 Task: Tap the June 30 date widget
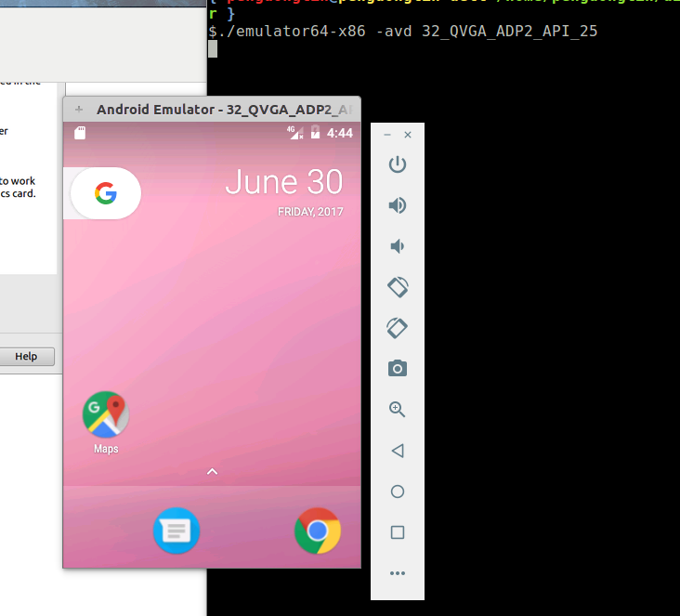(283, 190)
